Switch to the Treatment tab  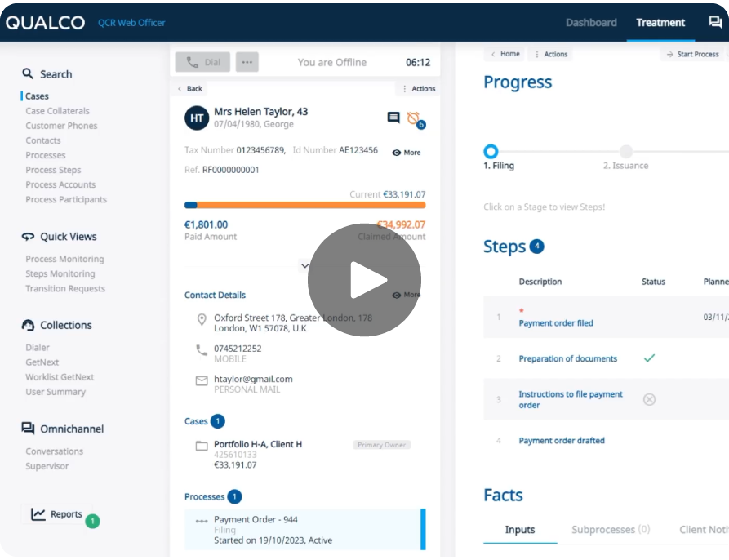pos(660,22)
